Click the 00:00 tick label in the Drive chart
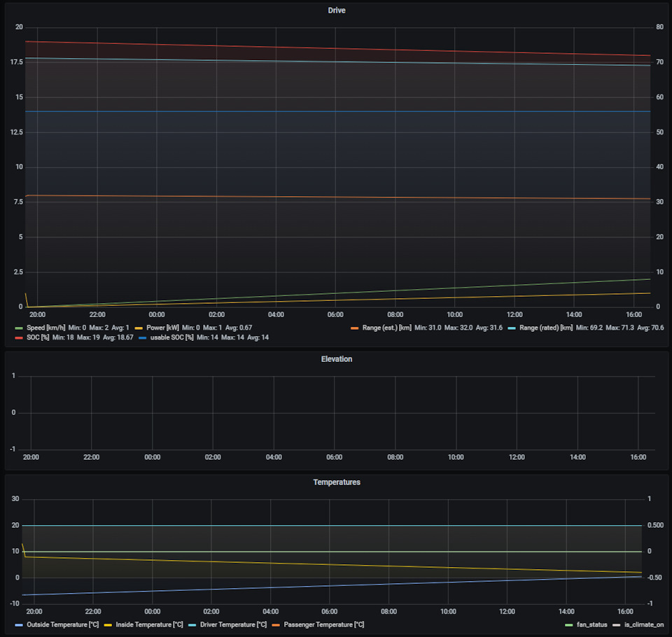672x637 pixels. [x=156, y=314]
